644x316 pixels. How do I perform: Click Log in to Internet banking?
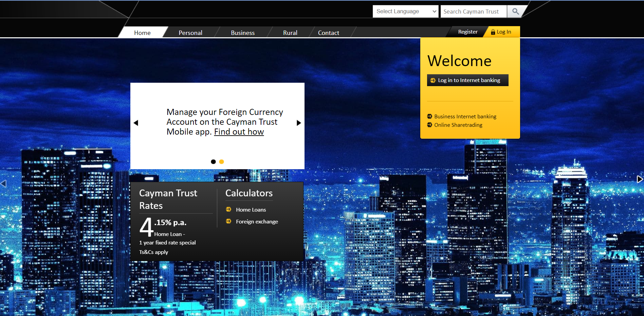click(x=468, y=80)
